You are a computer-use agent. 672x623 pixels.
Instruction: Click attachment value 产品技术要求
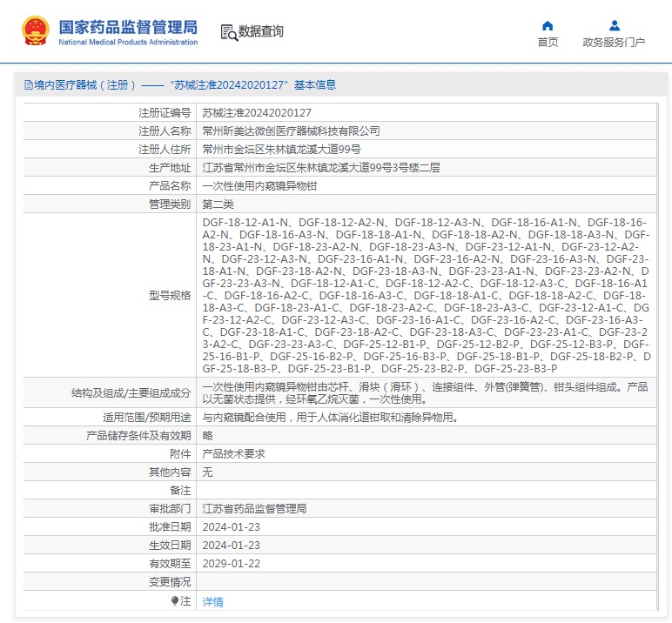(x=233, y=453)
